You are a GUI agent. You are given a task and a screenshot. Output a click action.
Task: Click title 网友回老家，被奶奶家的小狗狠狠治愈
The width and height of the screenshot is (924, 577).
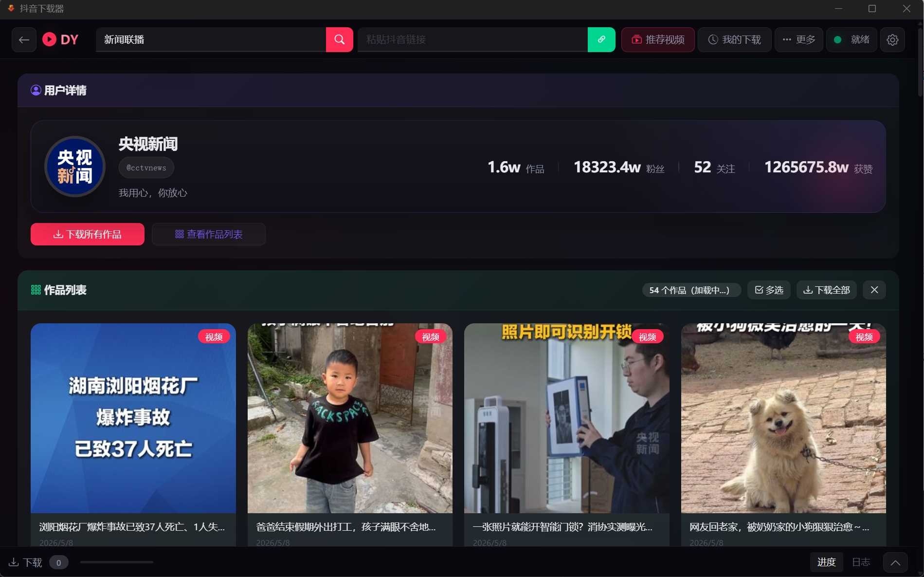click(x=779, y=527)
